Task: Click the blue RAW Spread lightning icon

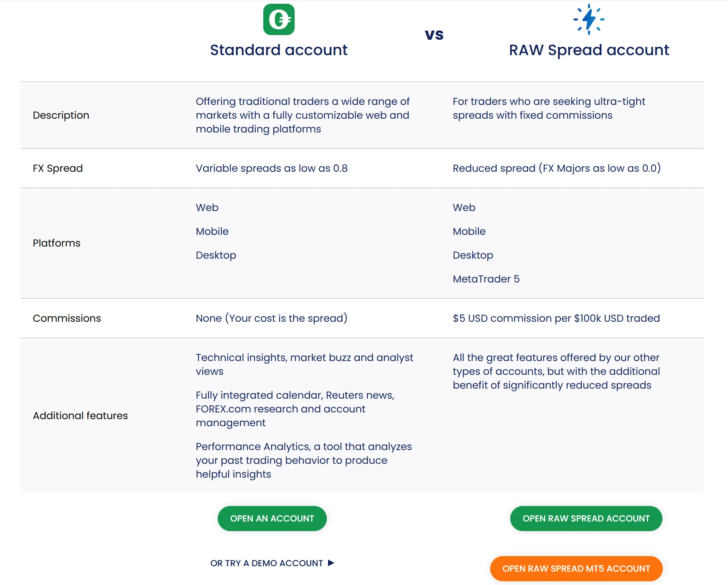Action: (589, 19)
